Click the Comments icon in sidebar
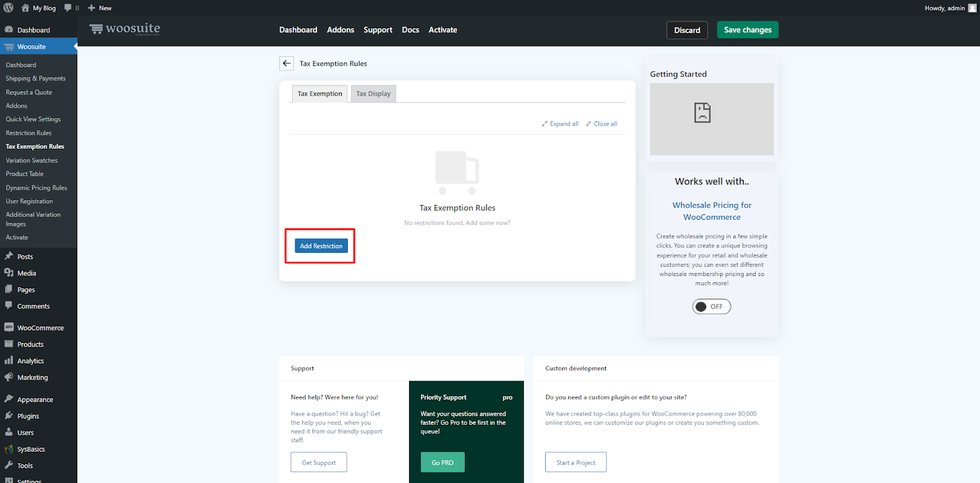The width and height of the screenshot is (980, 483). click(x=9, y=305)
